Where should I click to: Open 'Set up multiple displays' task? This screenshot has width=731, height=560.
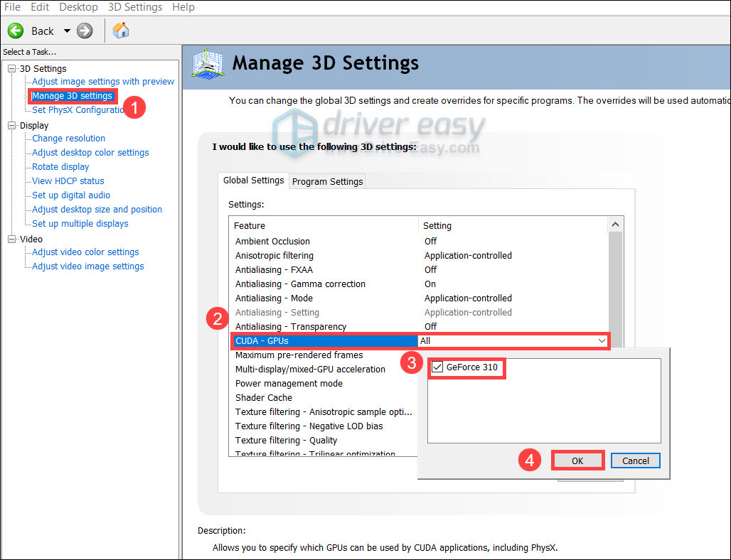pos(80,223)
